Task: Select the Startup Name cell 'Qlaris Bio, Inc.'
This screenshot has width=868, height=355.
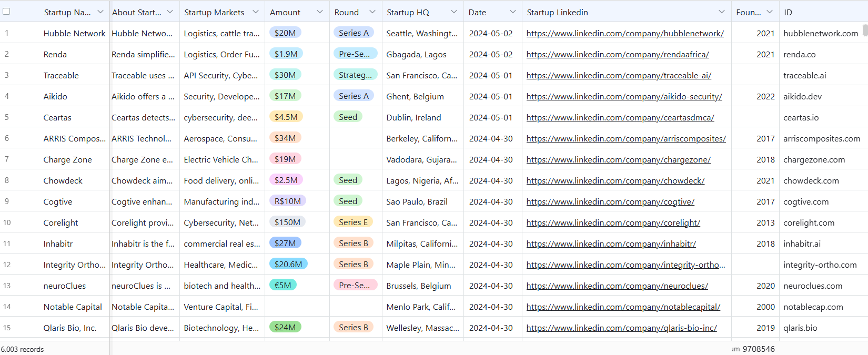Action: coord(70,328)
